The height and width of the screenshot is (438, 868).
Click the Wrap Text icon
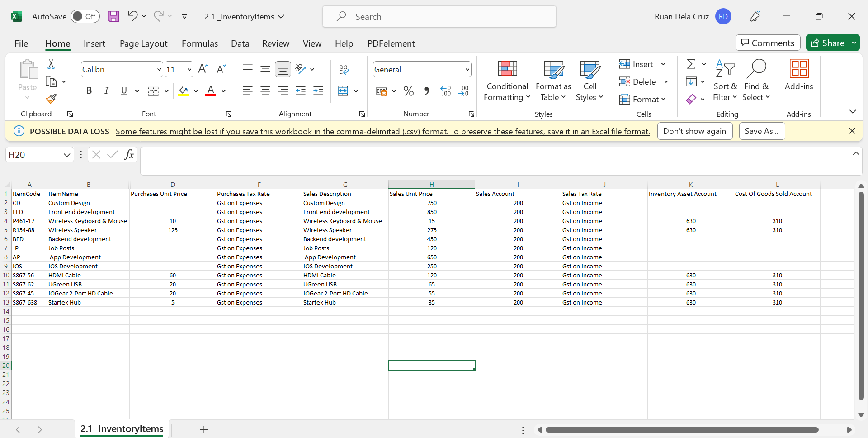tap(344, 69)
